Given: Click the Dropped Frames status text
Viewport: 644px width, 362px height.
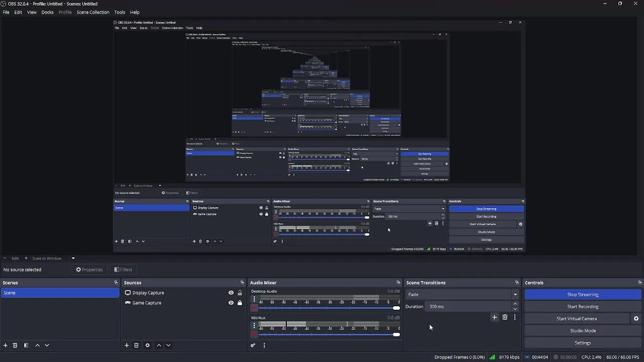Looking at the screenshot, I should (459, 357).
